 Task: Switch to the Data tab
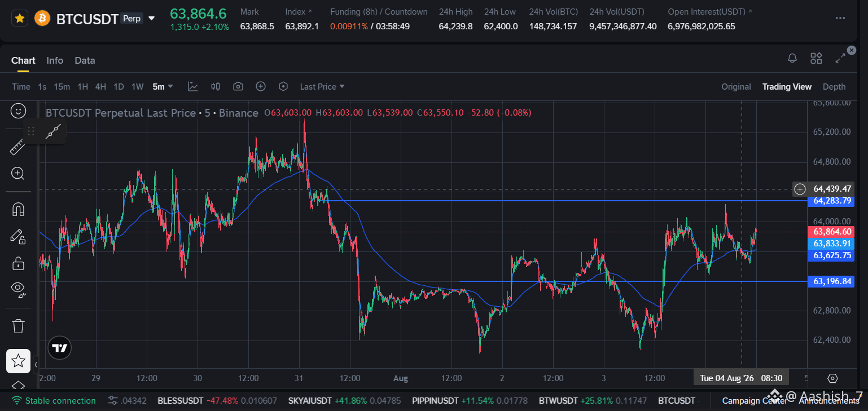85,60
